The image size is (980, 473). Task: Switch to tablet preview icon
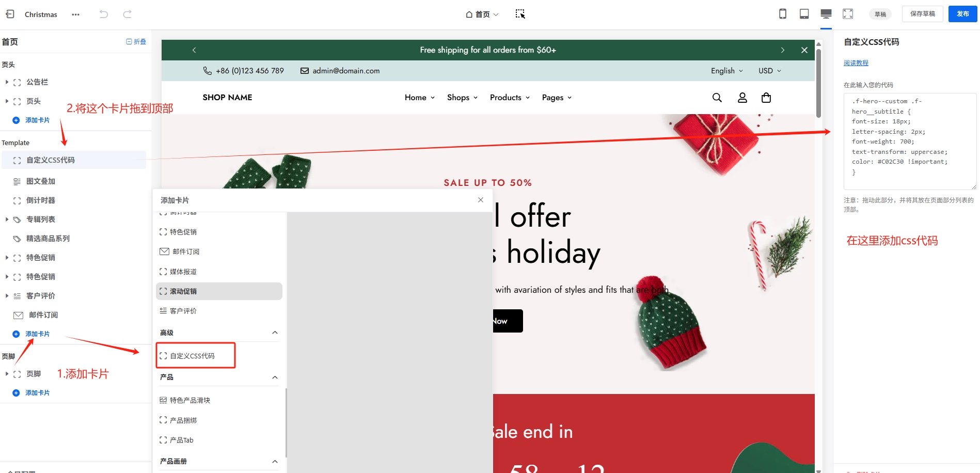point(804,14)
